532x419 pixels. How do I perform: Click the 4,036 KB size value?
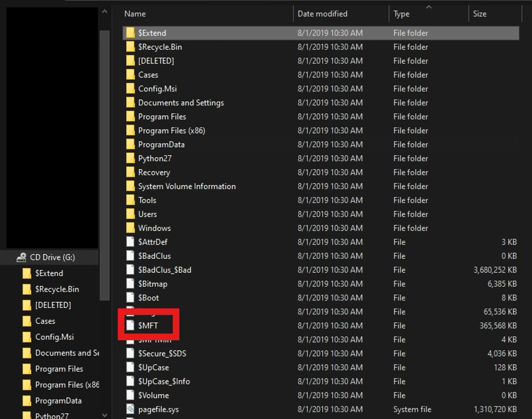coord(502,353)
